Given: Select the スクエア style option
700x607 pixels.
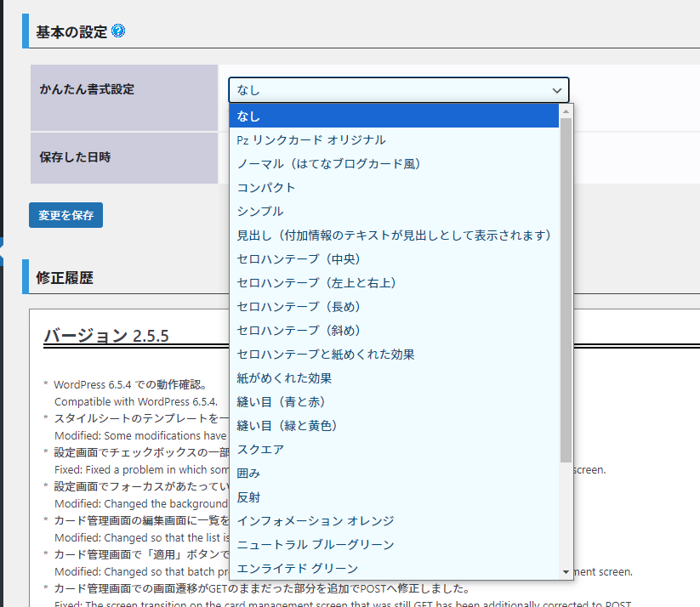Looking at the screenshot, I should tap(260, 449).
